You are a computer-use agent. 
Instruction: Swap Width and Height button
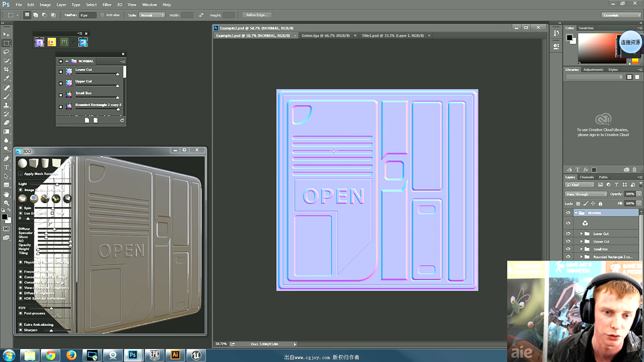pos(201,15)
